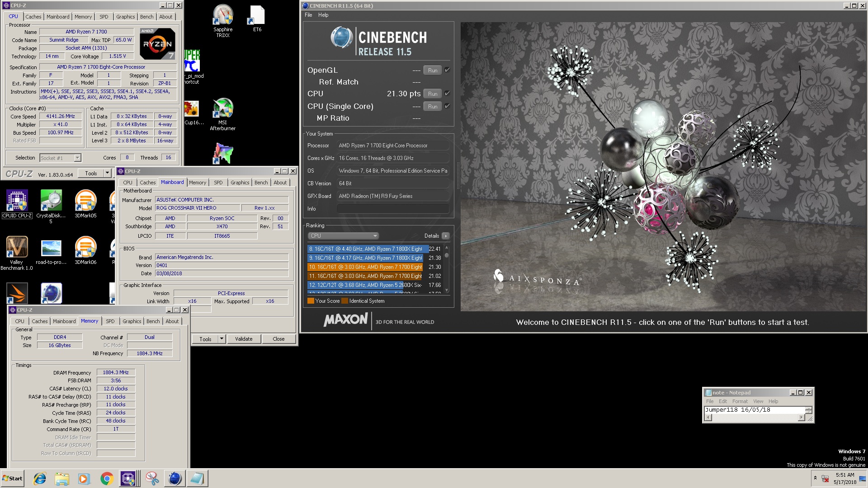Run the OpenGL benchmark
Image resolution: width=868 pixels, height=488 pixels.
[x=433, y=70]
